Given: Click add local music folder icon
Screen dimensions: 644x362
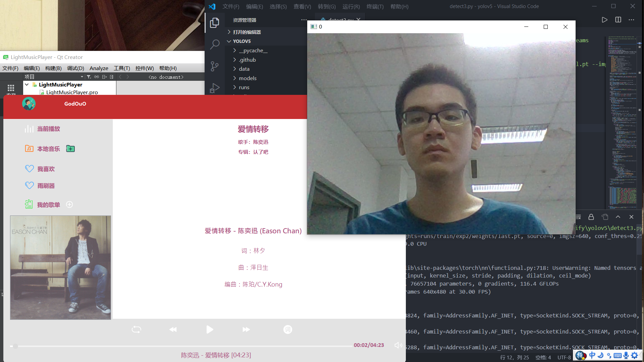Looking at the screenshot, I should [x=70, y=148].
